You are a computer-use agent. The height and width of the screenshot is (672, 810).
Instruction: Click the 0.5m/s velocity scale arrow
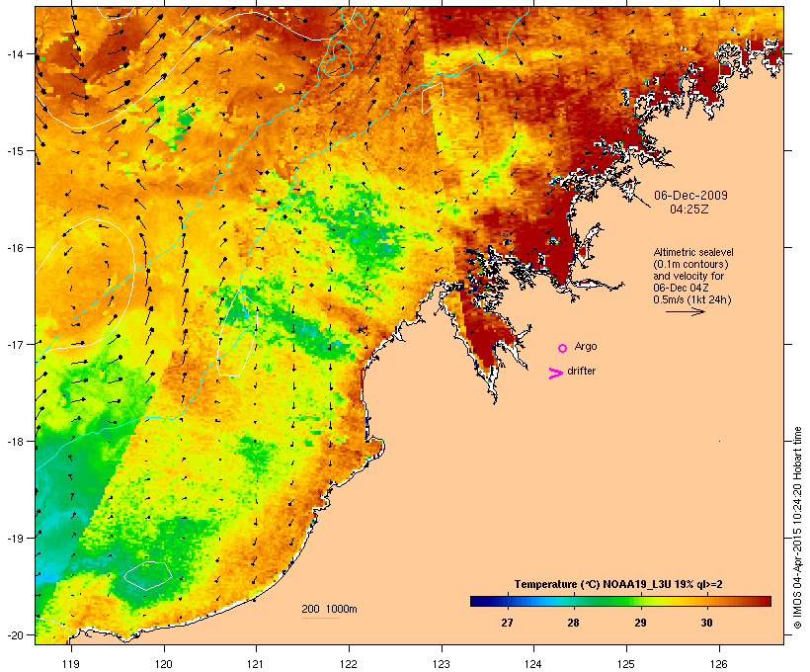pyautogui.click(x=685, y=311)
